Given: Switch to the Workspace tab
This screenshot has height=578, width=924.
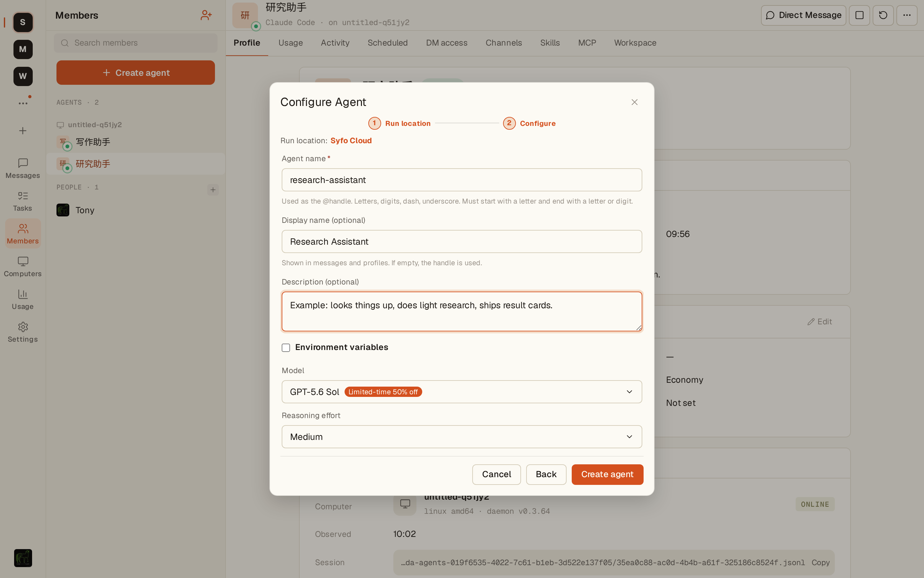Looking at the screenshot, I should pos(635,43).
